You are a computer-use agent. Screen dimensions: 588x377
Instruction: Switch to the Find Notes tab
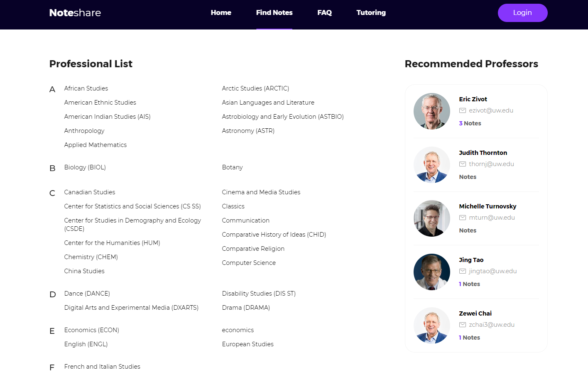click(274, 13)
